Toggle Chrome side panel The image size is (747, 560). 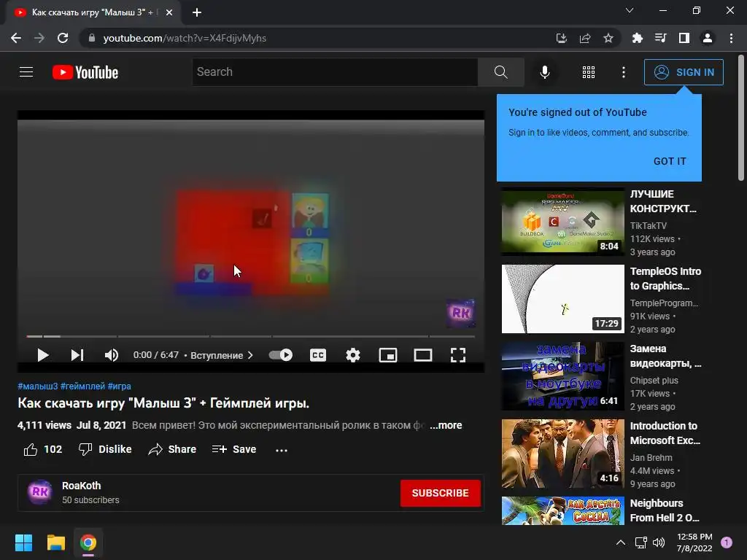[x=684, y=38]
